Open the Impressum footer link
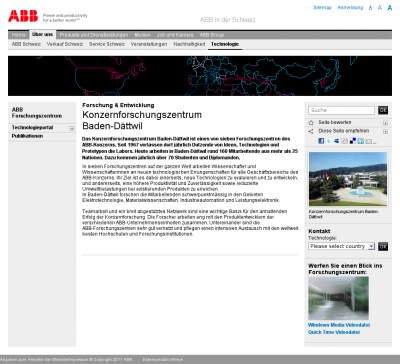This screenshot has width=400, height=364. 78,359
